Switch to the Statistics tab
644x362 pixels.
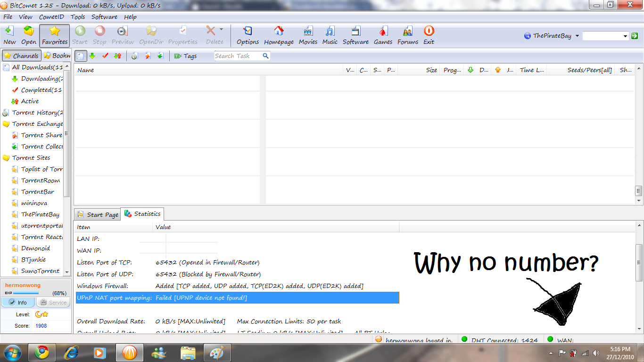click(x=142, y=214)
